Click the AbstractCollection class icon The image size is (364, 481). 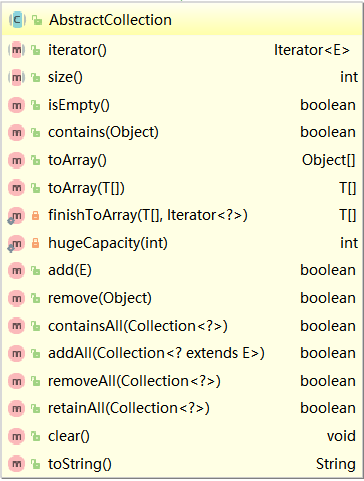[x=17, y=20]
